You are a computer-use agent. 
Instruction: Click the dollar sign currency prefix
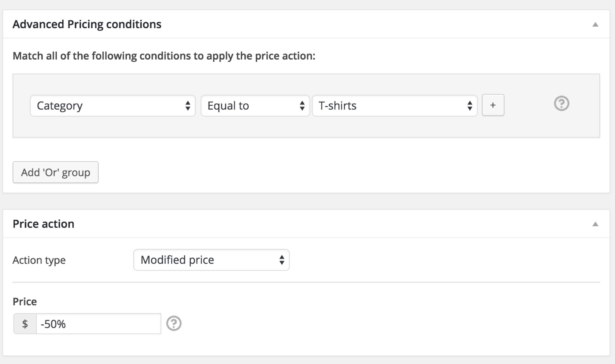pos(25,324)
